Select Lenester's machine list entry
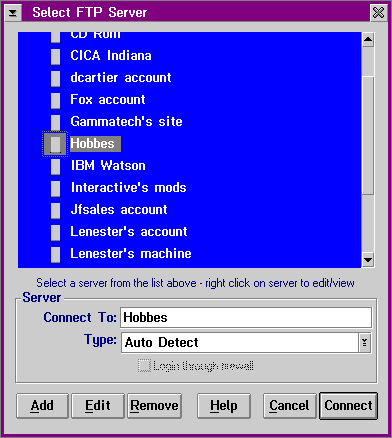392x438 pixels. [x=131, y=254]
